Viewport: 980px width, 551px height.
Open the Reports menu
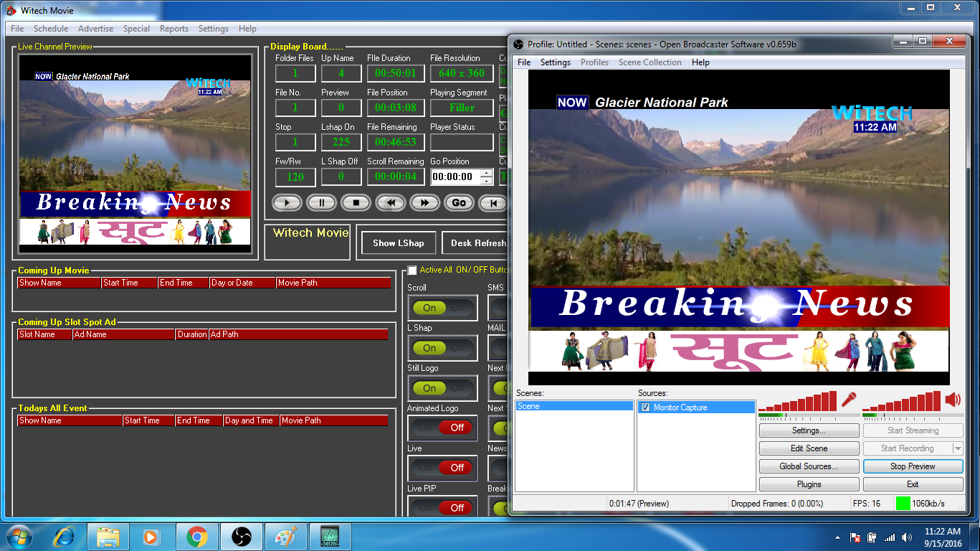coord(174,29)
